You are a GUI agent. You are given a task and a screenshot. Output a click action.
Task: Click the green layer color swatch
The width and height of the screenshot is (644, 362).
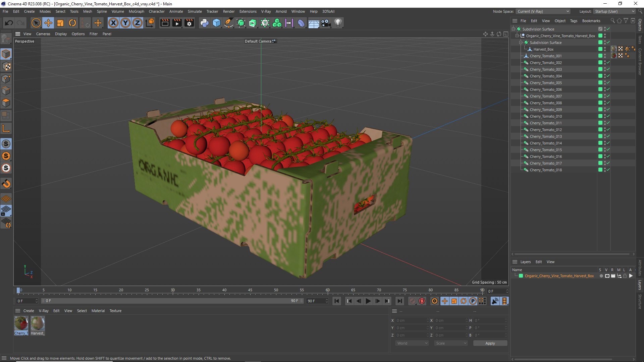(521, 276)
